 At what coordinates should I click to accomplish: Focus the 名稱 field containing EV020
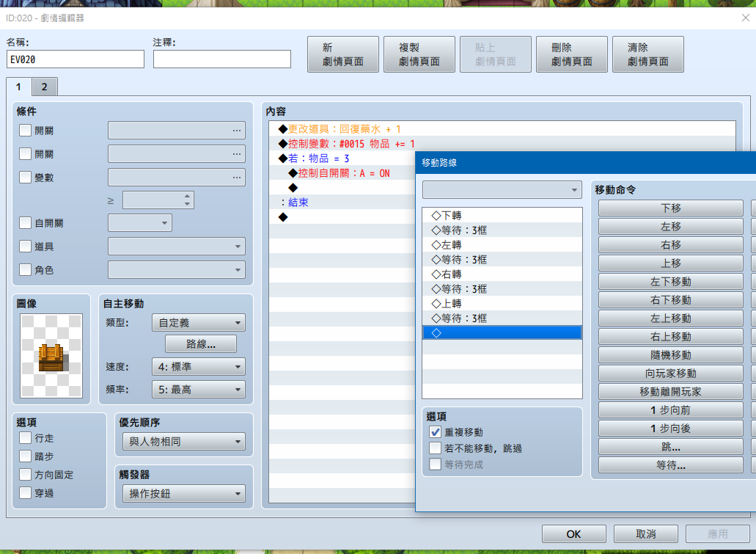click(x=76, y=59)
